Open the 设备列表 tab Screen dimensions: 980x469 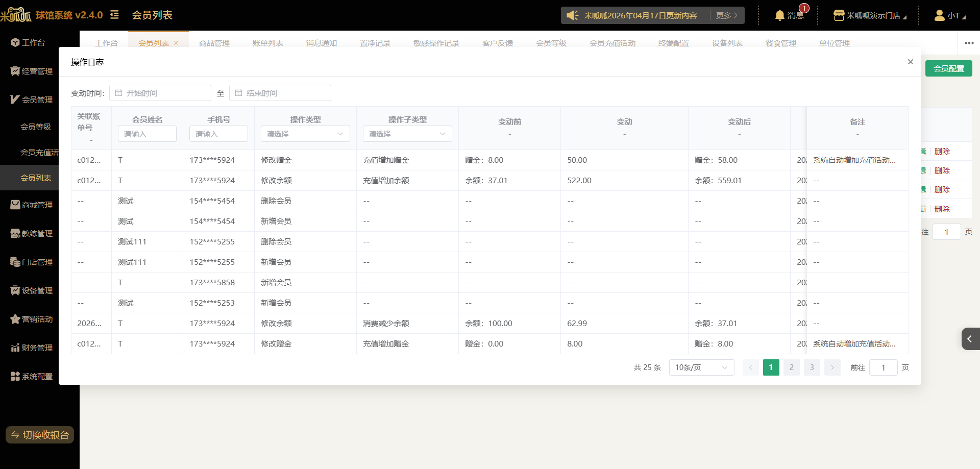tap(727, 43)
